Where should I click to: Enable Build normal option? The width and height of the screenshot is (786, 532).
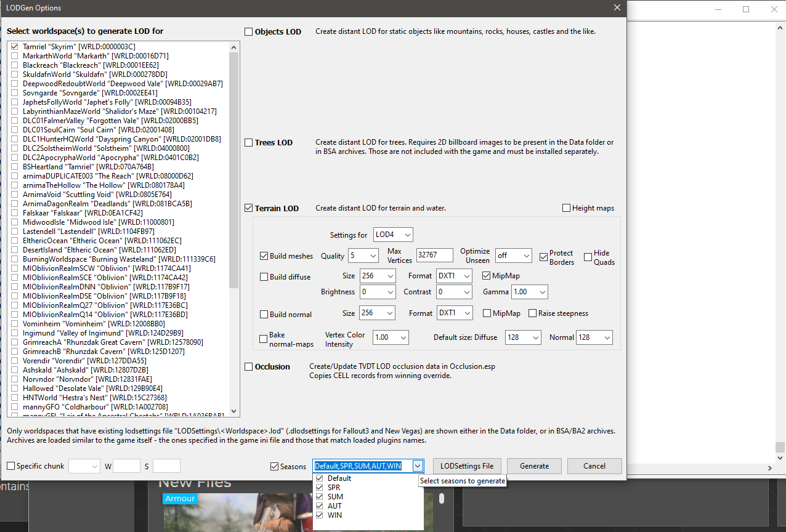264,314
